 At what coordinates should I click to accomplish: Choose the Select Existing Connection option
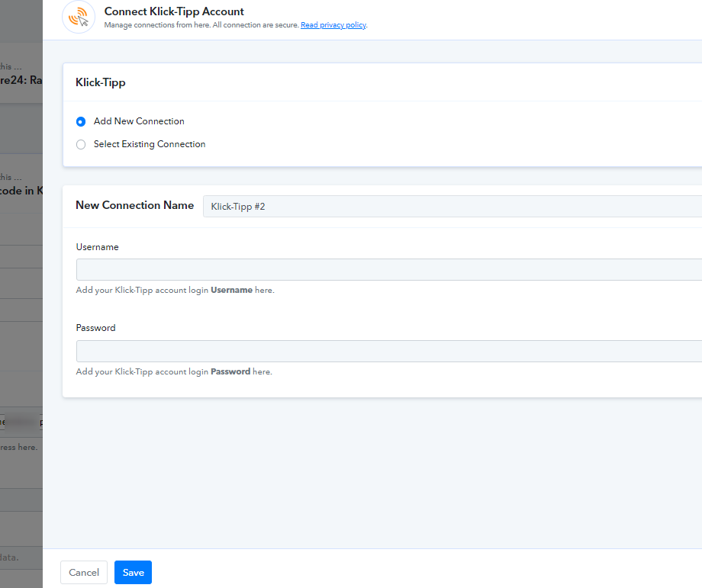coord(81,145)
